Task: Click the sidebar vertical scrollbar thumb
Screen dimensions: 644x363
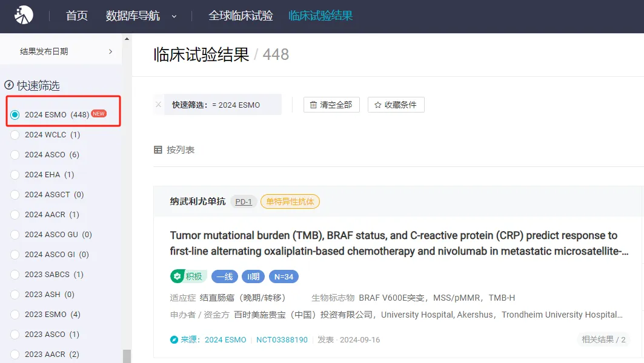Action: 127,356
